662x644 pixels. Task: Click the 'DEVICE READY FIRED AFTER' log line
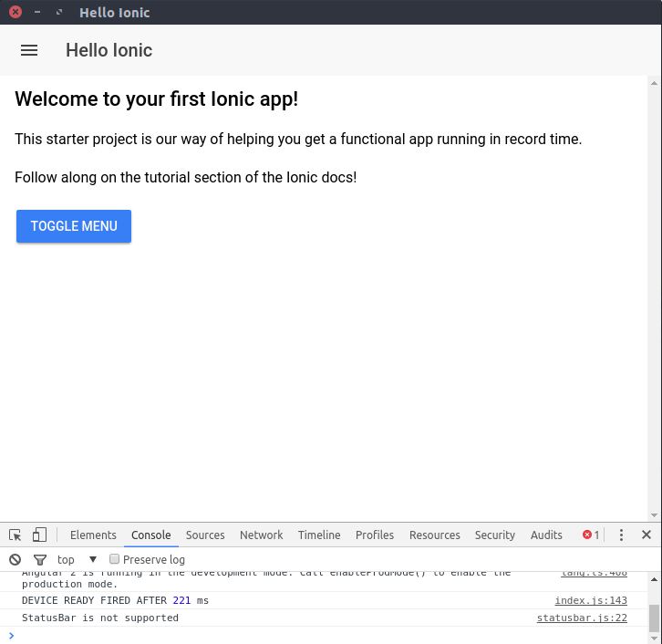(115, 600)
